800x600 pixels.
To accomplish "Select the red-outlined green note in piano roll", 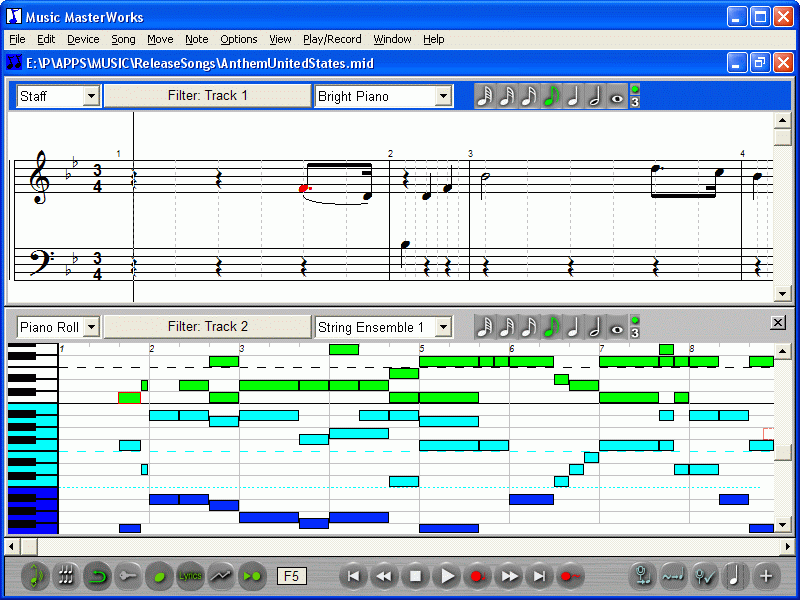I will point(129,397).
